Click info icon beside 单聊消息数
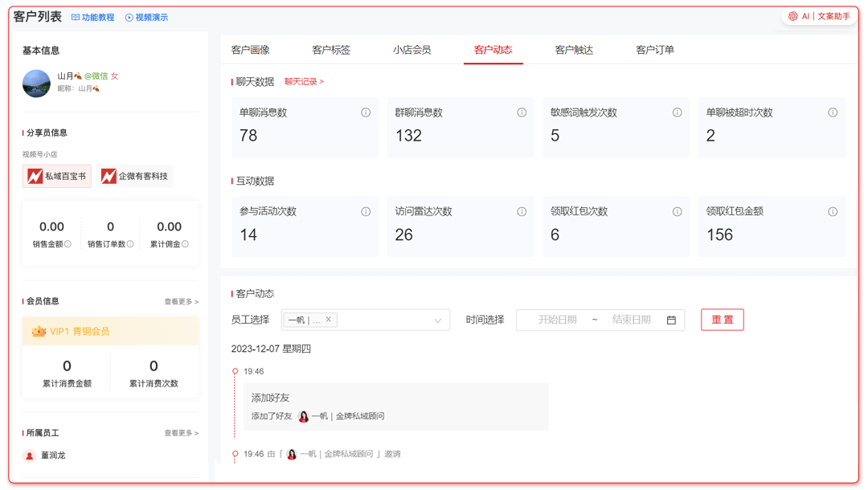Image resolution: width=868 pixels, height=490 pixels. [x=366, y=112]
